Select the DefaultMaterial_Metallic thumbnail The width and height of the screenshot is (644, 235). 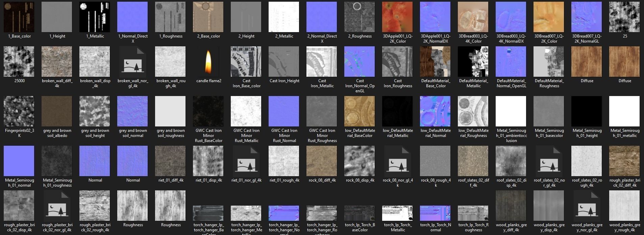pyautogui.click(x=473, y=62)
